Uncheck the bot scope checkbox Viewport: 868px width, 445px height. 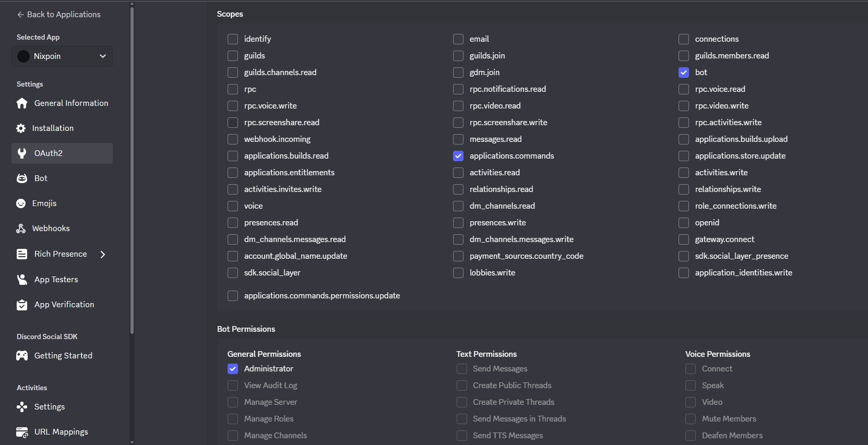coord(684,73)
